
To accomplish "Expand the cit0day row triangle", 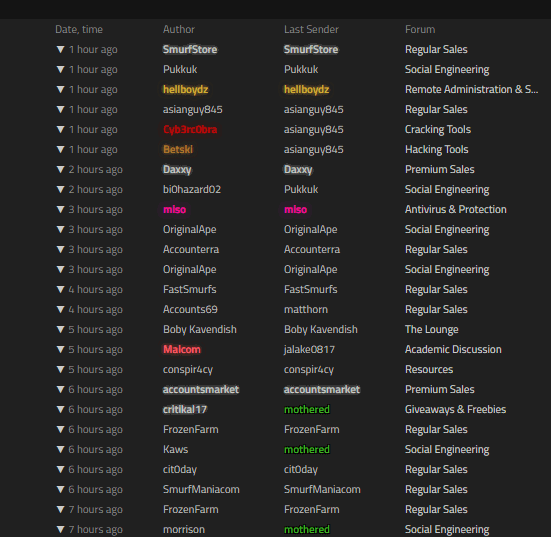I will tap(60, 470).
